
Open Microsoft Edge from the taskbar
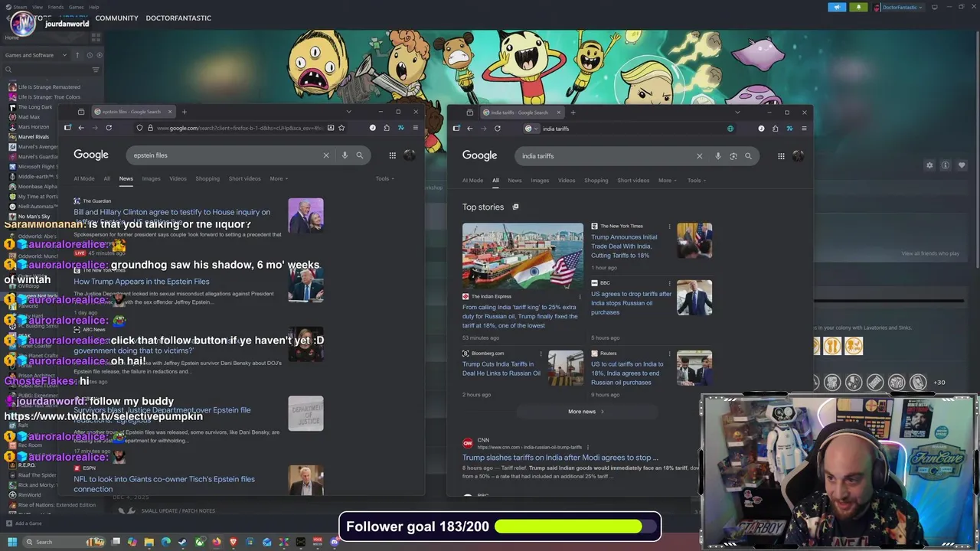coord(165,542)
